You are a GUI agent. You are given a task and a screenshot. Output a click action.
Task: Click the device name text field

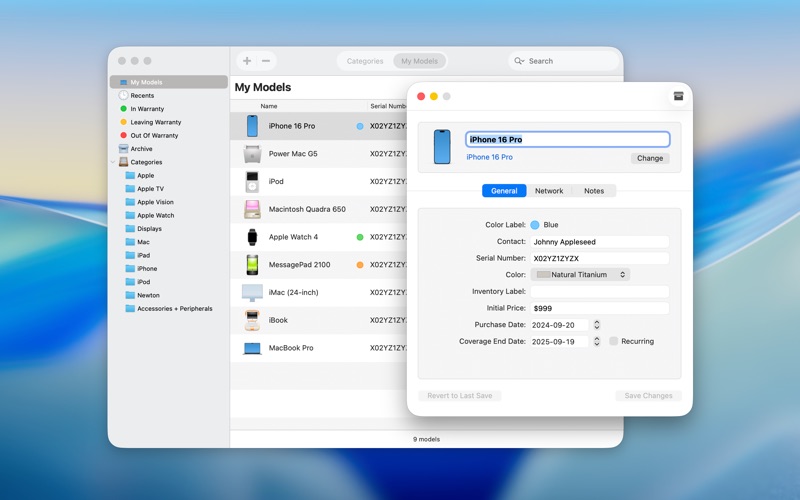(x=567, y=139)
